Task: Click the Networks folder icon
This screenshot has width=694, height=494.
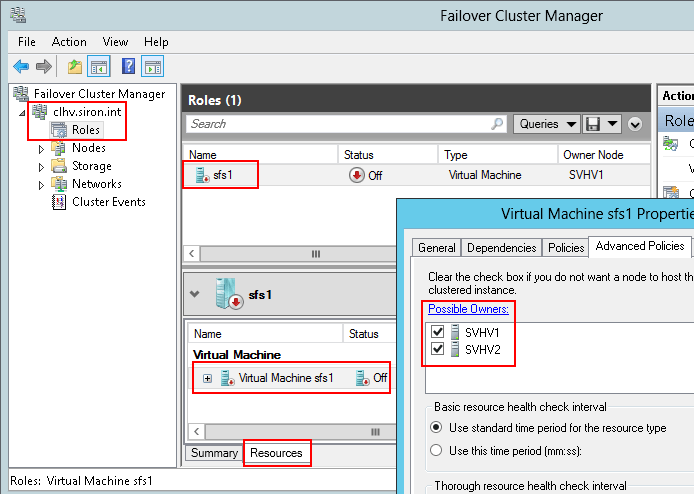Action: (x=59, y=184)
